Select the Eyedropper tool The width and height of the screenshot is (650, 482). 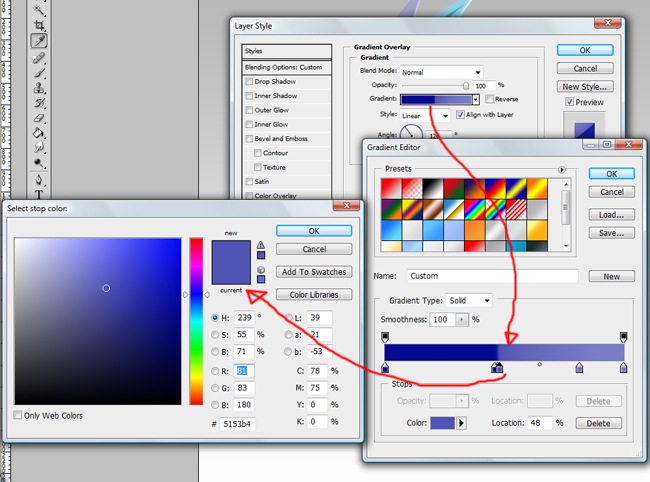click(x=39, y=41)
